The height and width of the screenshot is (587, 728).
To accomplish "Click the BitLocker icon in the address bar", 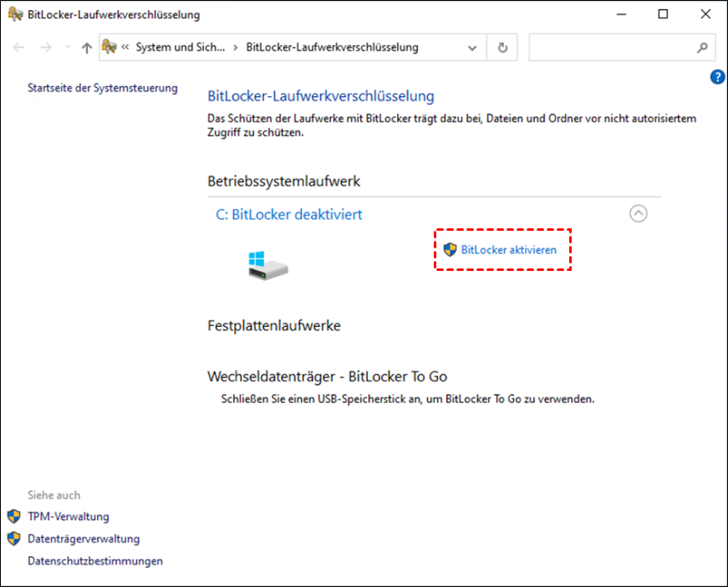I will pos(109,47).
